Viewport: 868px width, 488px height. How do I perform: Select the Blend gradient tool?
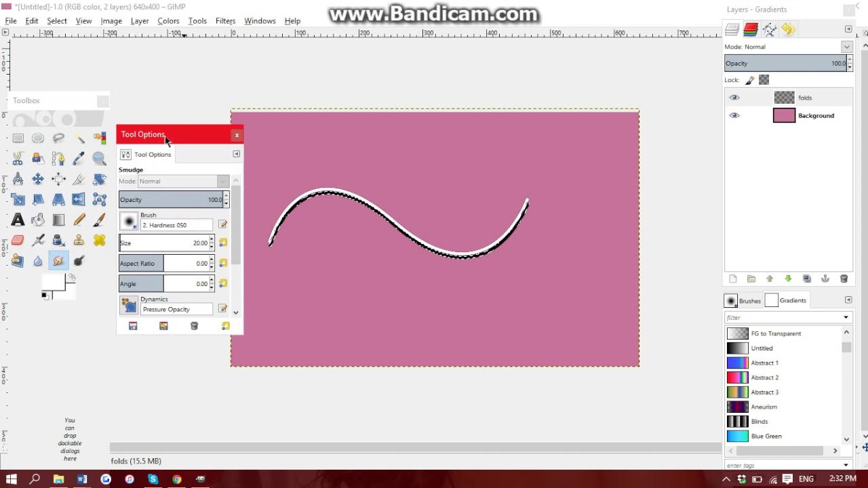pos(58,220)
